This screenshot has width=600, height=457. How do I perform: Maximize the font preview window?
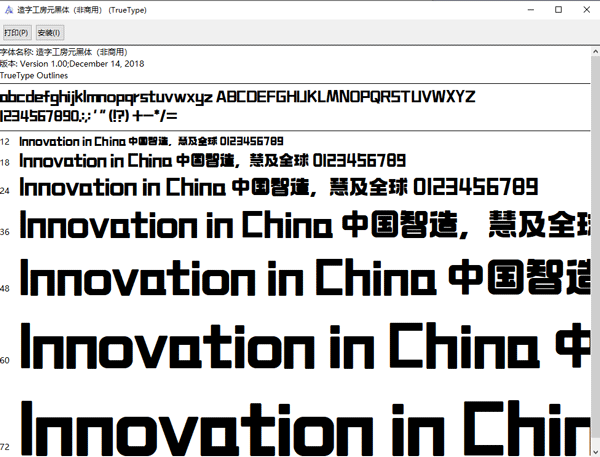point(558,10)
